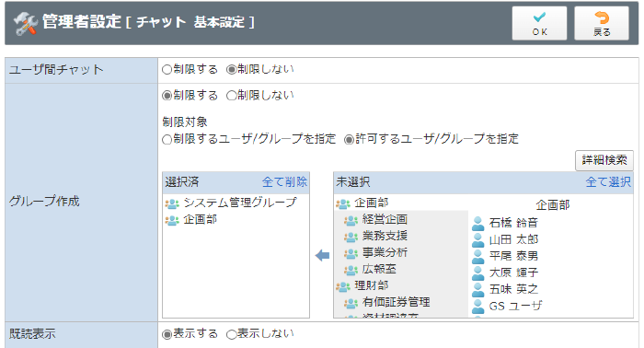Open the 詳細検索 detailed search
This screenshot has height=348, width=644.
(604, 160)
